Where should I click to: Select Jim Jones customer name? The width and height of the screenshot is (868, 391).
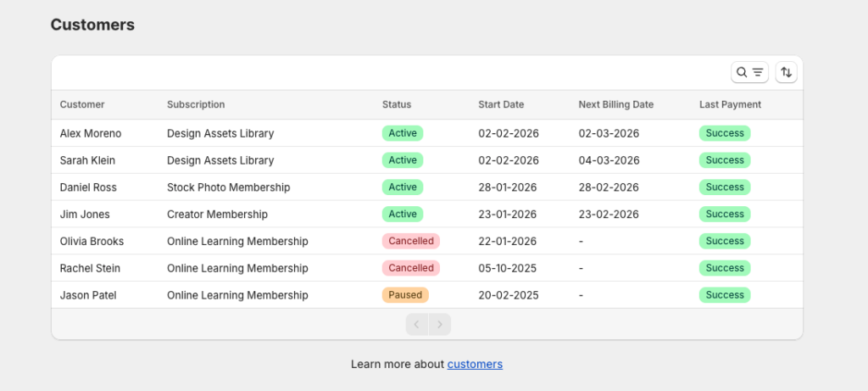pyautogui.click(x=85, y=215)
